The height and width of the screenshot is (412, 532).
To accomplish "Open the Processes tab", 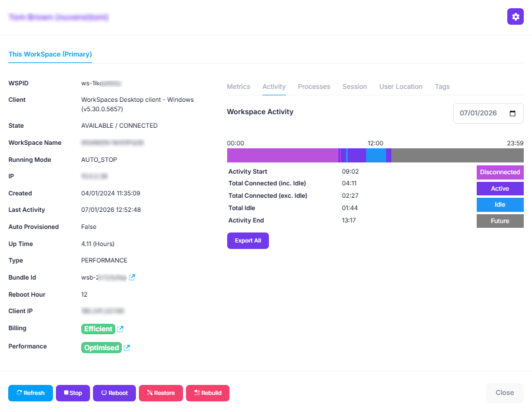I will click(314, 87).
